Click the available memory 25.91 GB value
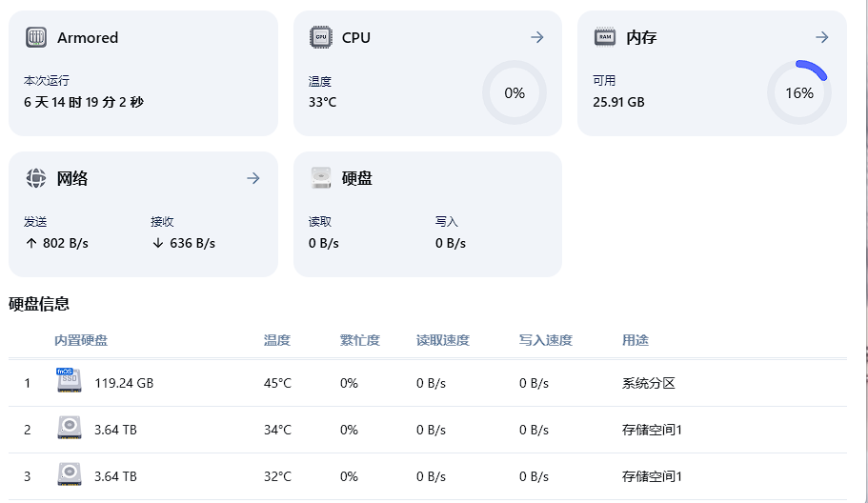 pyautogui.click(x=618, y=102)
